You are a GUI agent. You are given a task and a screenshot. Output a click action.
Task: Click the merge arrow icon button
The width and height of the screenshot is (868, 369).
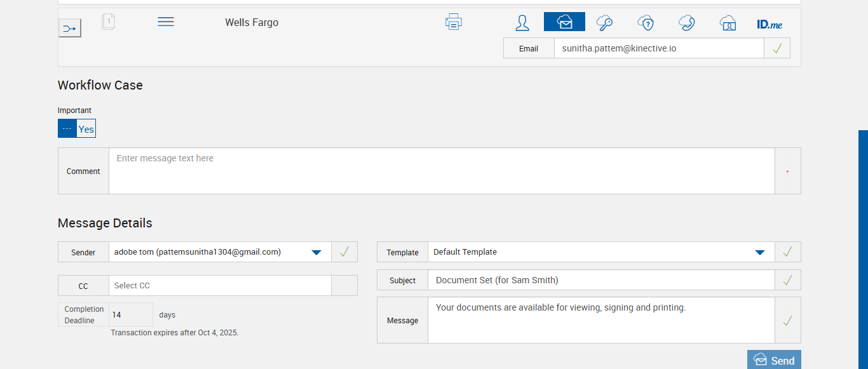click(x=70, y=28)
